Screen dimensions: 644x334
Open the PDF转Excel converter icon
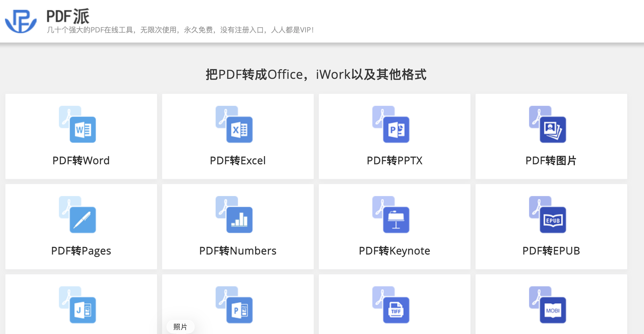click(x=234, y=124)
